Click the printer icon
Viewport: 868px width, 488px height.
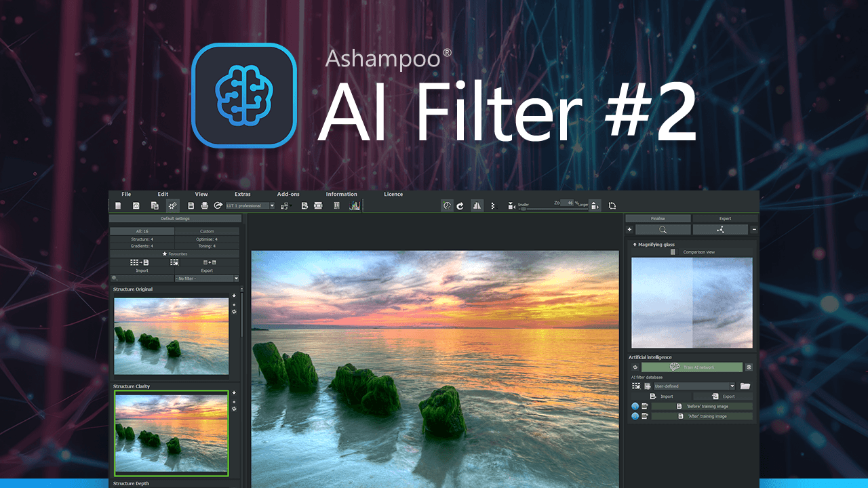pos(205,205)
